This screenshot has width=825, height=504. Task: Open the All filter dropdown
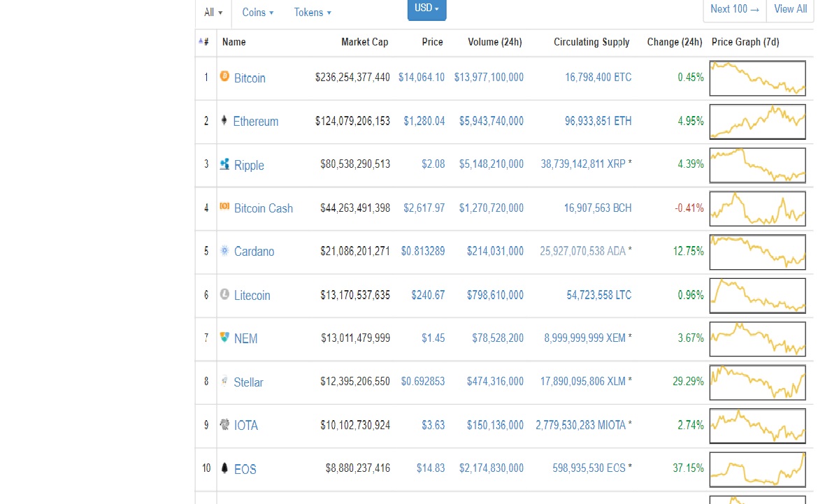tap(213, 12)
